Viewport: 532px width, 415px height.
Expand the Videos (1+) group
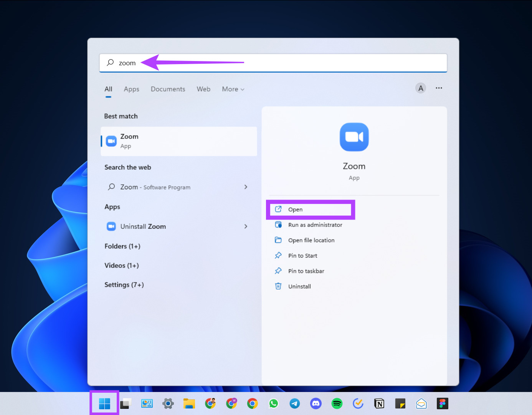pos(122,265)
